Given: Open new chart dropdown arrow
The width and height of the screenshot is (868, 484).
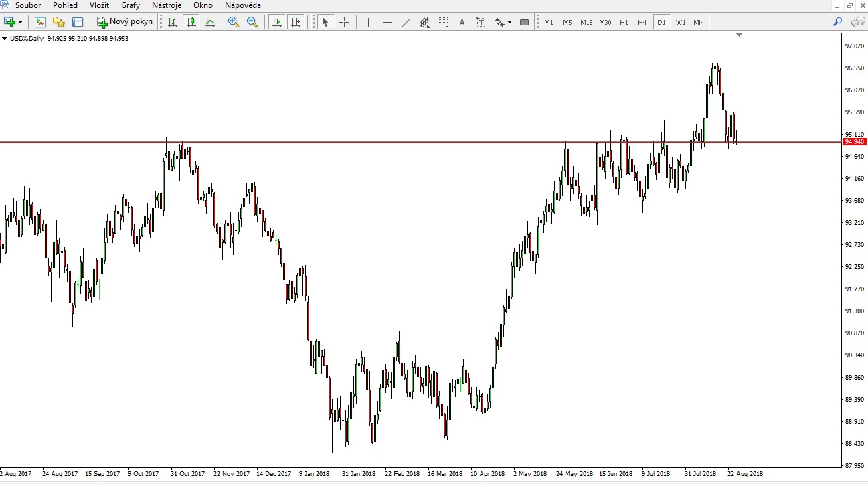Looking at the screenshot, I should point(21,22).
